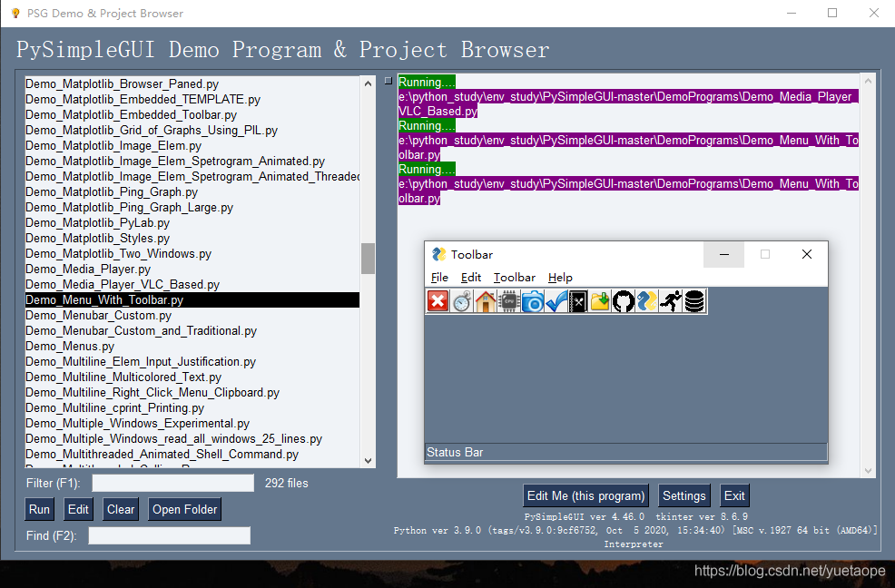
Task: Click the Exit button
Action: pyautogui.click(x=734, y=495)
